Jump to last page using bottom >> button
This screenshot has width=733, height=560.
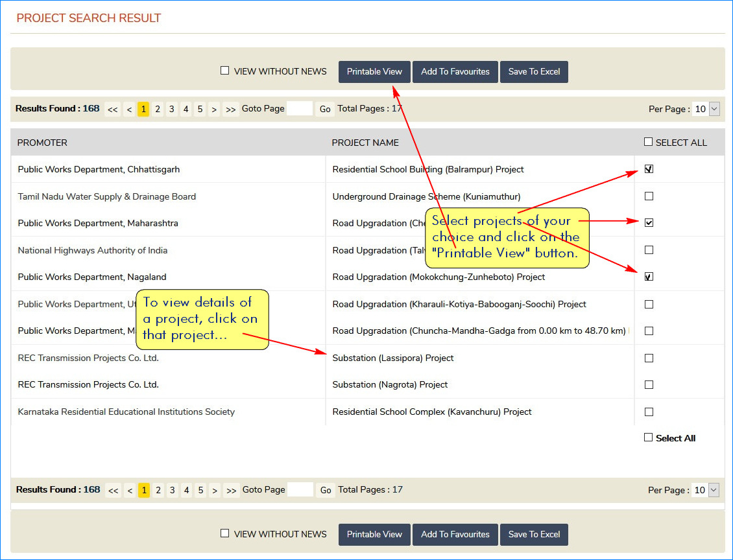tap(231, 491)
